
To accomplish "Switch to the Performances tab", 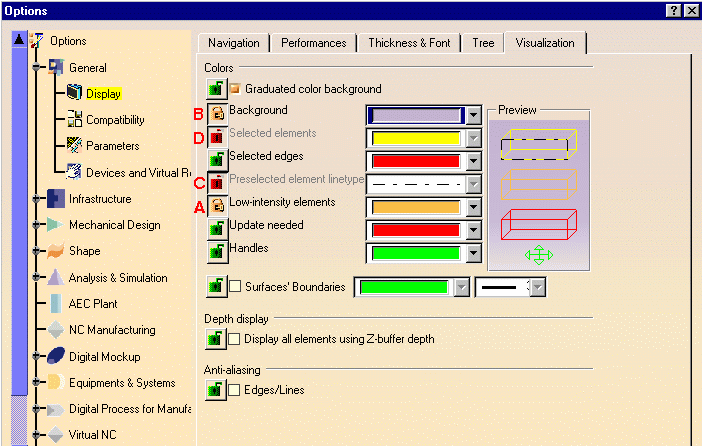I will click(x=313, y=43).
